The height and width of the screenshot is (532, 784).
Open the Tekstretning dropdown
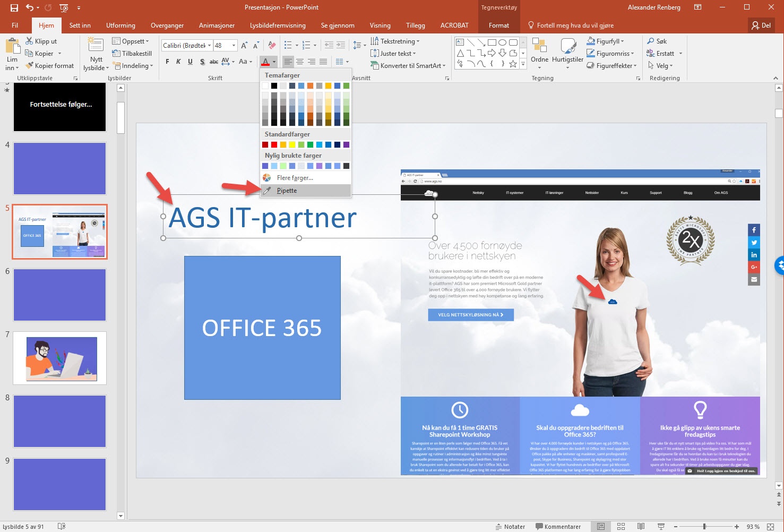pos(418,41)
